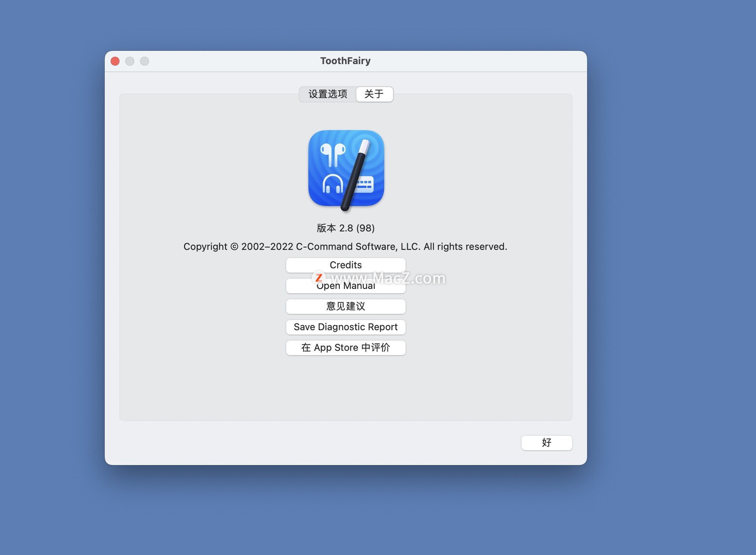Click 在 App Store 中评价 button
756x555 pixels.
[346, 348]
